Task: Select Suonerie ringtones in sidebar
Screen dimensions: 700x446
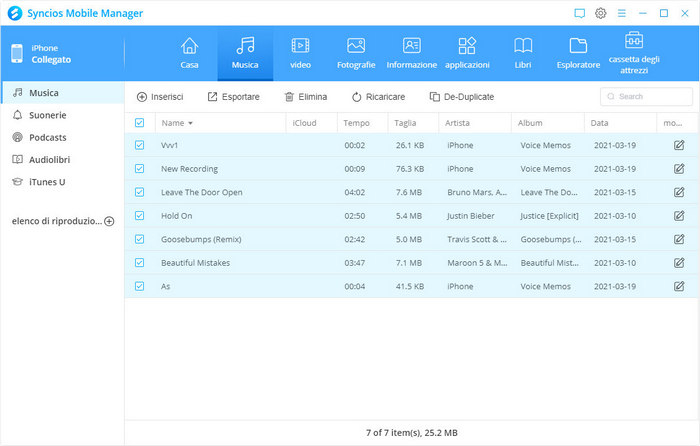Action: (62, 115)
